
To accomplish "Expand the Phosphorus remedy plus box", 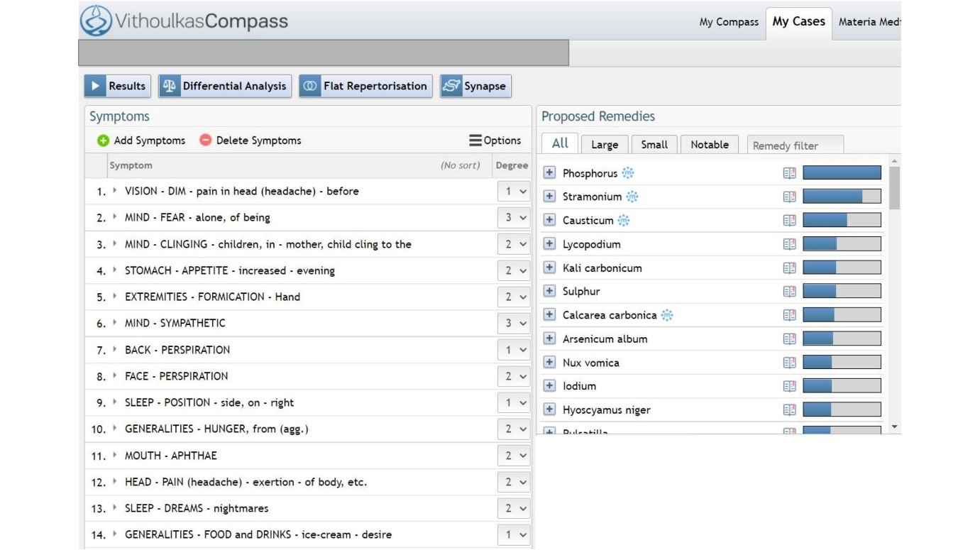I will click(x=549, y=173).
